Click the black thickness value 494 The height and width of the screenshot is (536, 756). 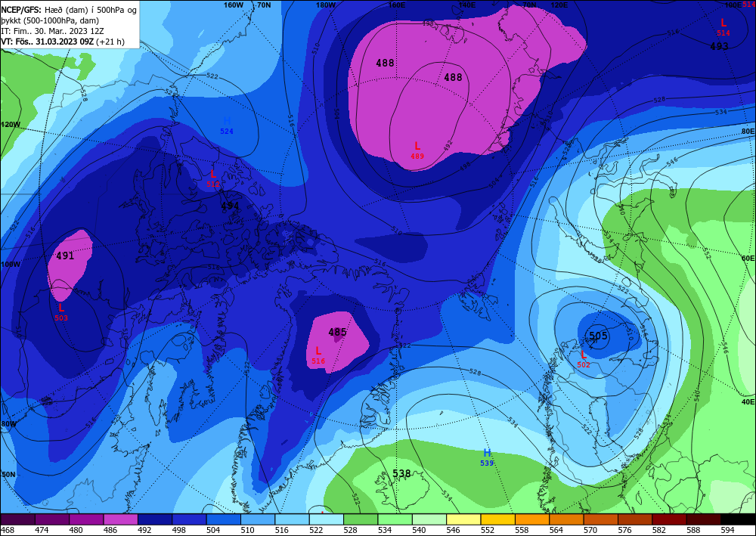pos(230,206)
